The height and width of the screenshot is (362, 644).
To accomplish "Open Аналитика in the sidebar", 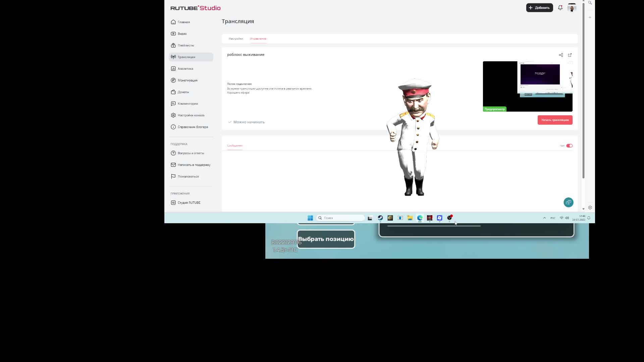I will point(185,69).
